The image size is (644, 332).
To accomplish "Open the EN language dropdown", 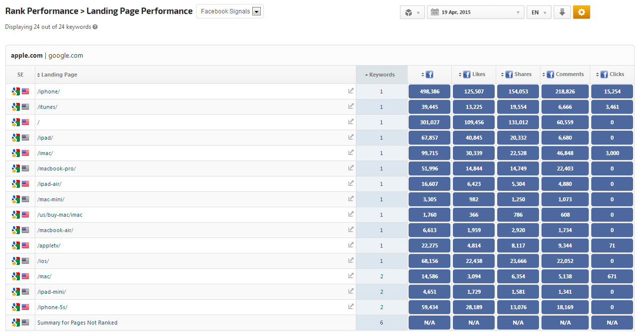I will 538,12.
